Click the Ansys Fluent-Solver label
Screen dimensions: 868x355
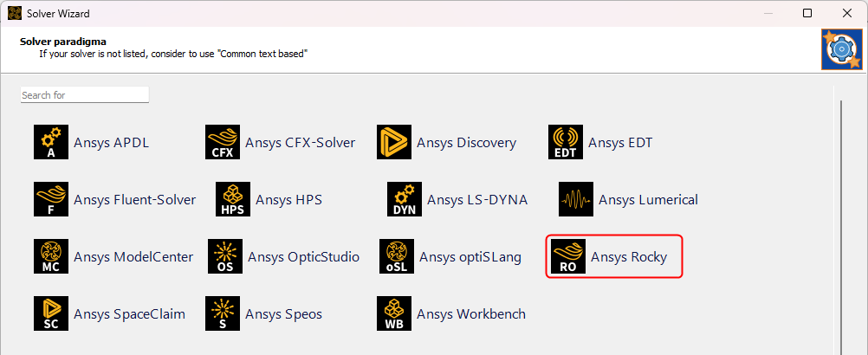click(x=134, y=200)
